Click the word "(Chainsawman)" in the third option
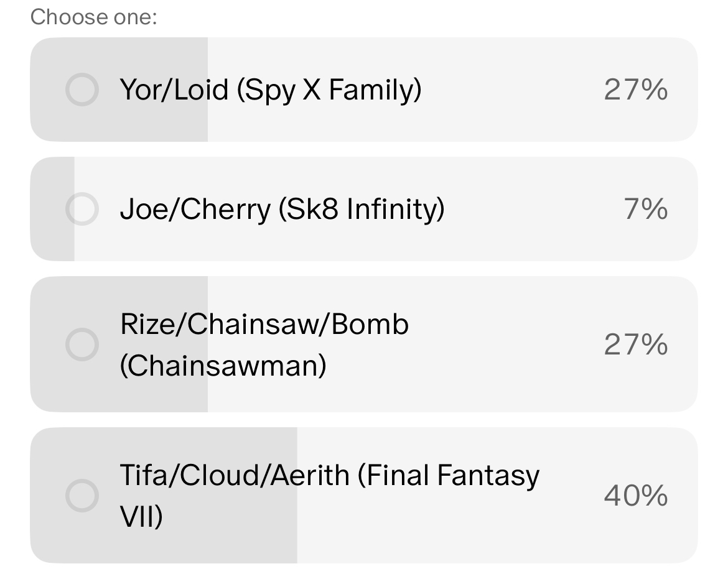The width and height of the screenshot is (728, 574). click(223, 365)
